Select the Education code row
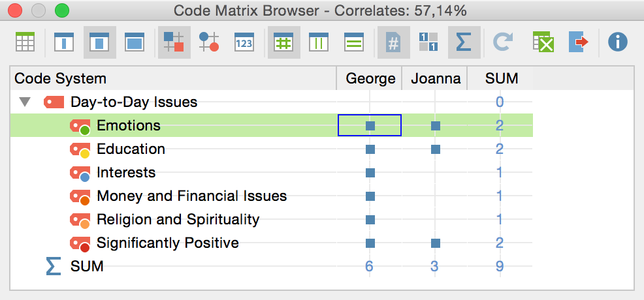 click(131, 149)
